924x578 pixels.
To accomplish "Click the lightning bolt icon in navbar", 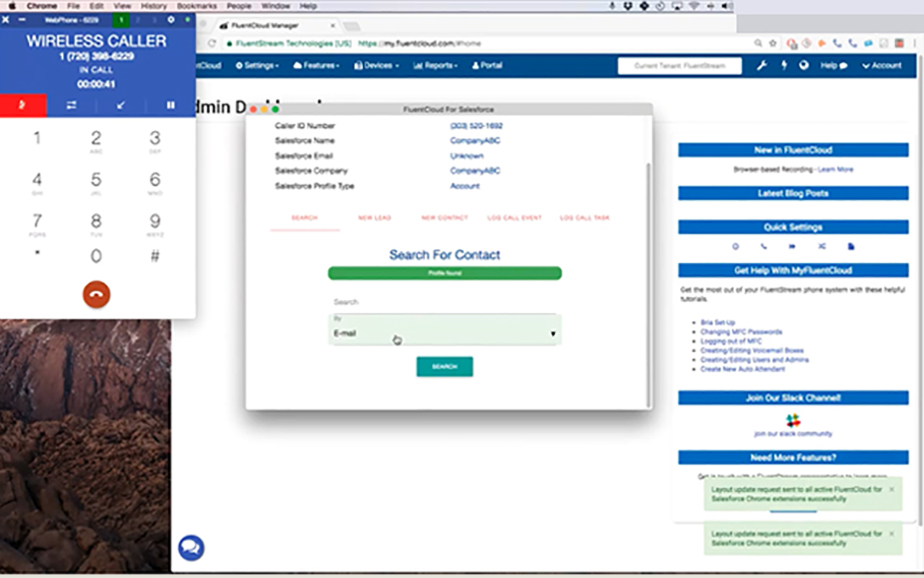I will (x=784, y=65).
